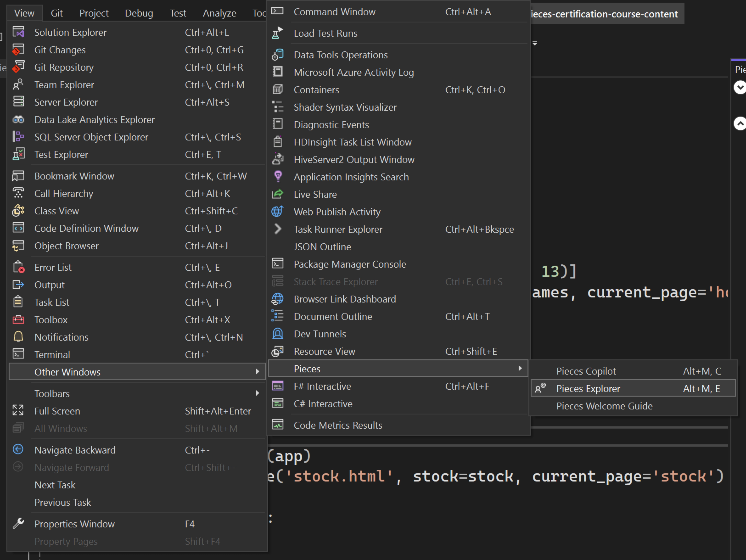The height and width of the screenshot is (560, 746).
Task: Expand the Pieces submenu arrow
Action: tap(520, 369)
